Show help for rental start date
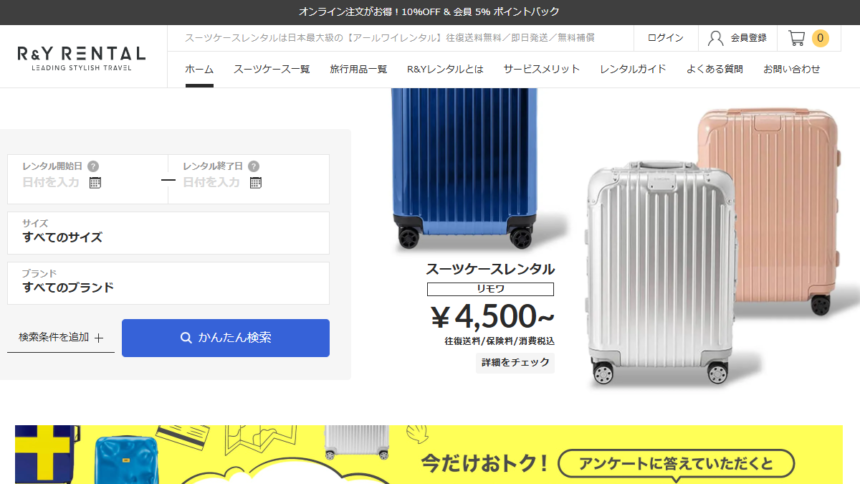The width and height of the screenshot is (860, 484). [x=93, y=166]
